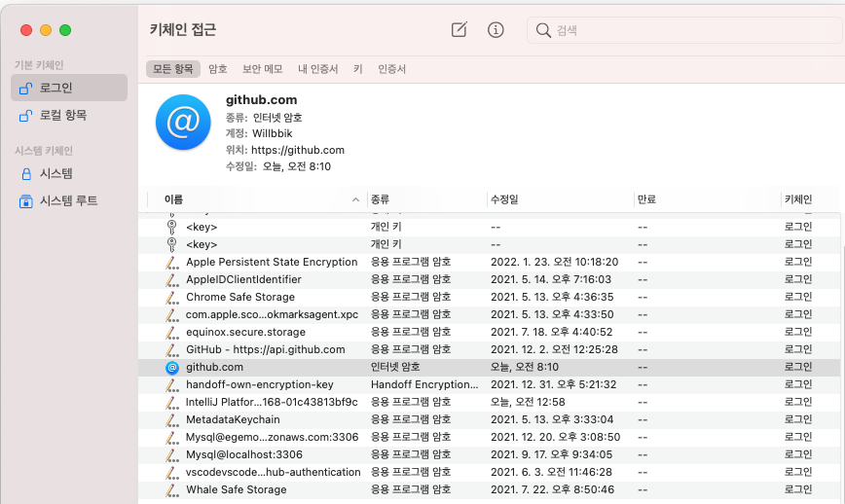The height and width of the screenshot is (504, 845).
Task: Click the @ icon of github.com row
Action: coord(172,367)
